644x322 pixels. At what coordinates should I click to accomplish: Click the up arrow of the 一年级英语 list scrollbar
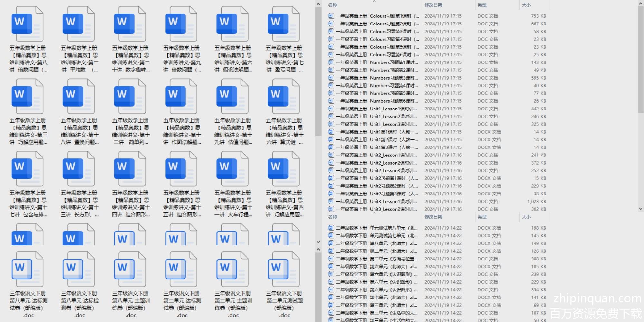pyautogui.click(x=641, y=3)
